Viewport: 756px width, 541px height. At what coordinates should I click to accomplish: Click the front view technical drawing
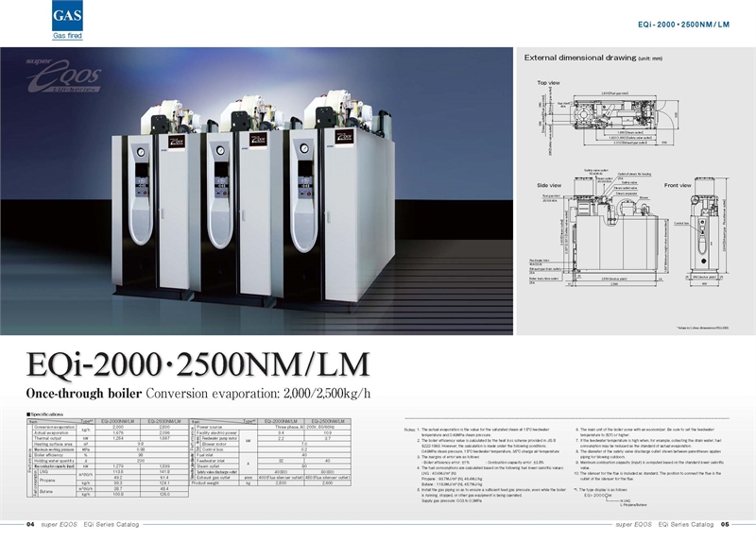(703, 232)
